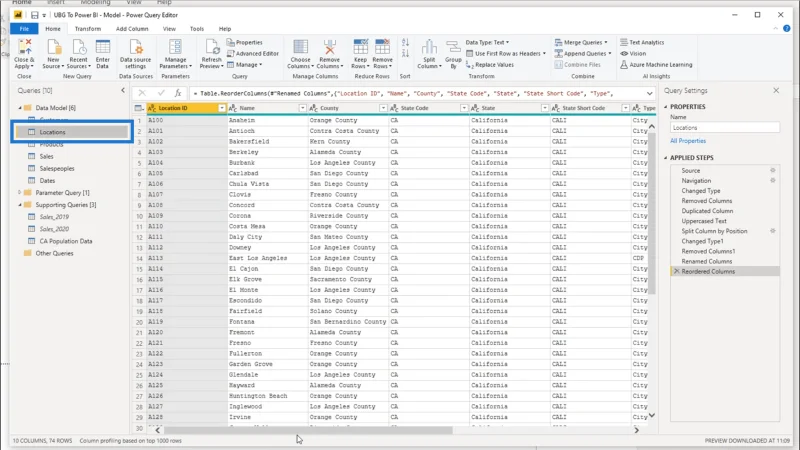This screenshot has height=450, width=800.
Task: Collapse the Supporting Queries folder
Action: click(20, 205)
